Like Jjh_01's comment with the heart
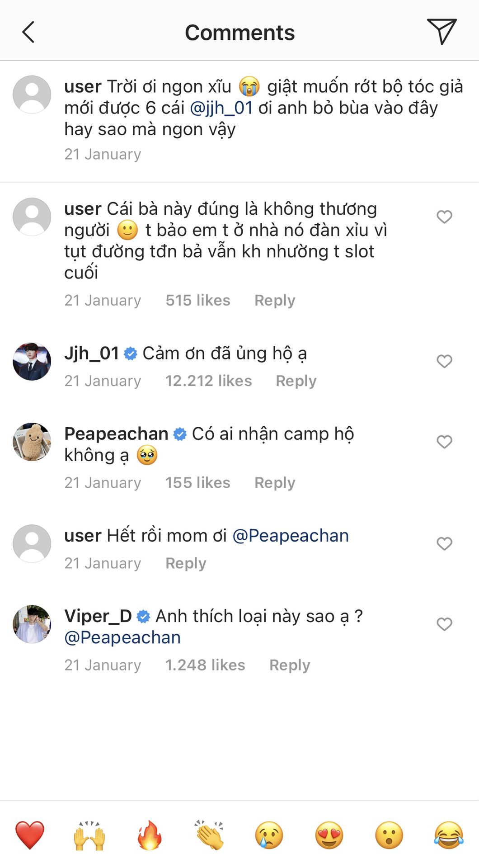Viewport: 479px width, 868px height. pos(444,361)
